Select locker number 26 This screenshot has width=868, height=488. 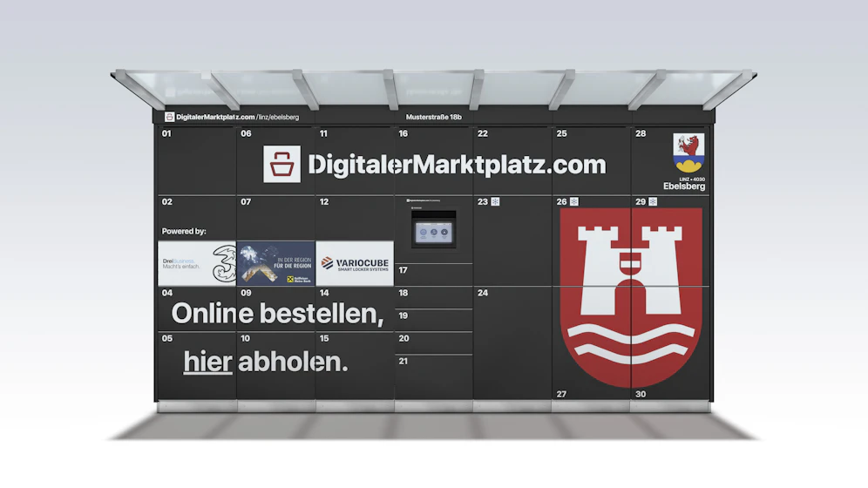561,202
